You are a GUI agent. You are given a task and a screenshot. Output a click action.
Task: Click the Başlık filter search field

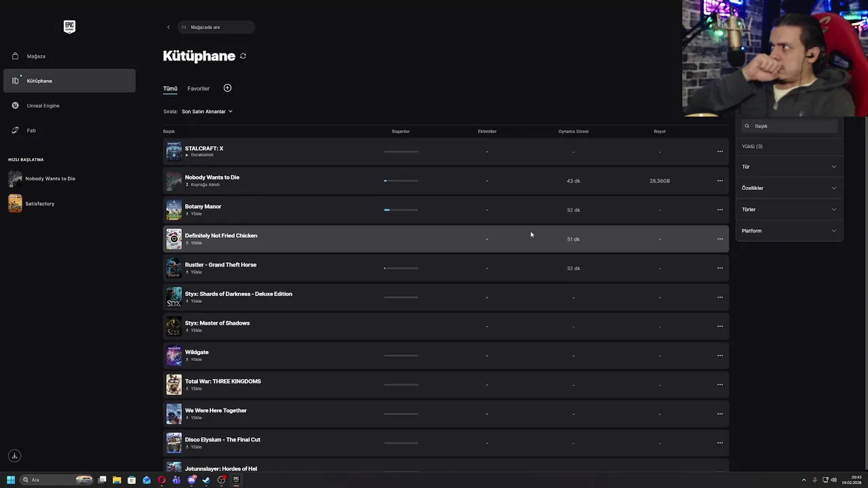click(x=793, y=126)
